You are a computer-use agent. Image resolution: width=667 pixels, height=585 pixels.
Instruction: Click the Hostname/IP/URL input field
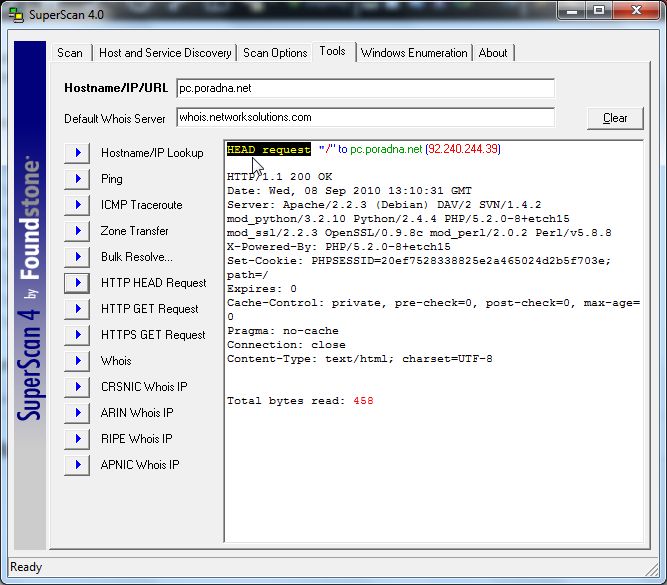coord(365,88)
